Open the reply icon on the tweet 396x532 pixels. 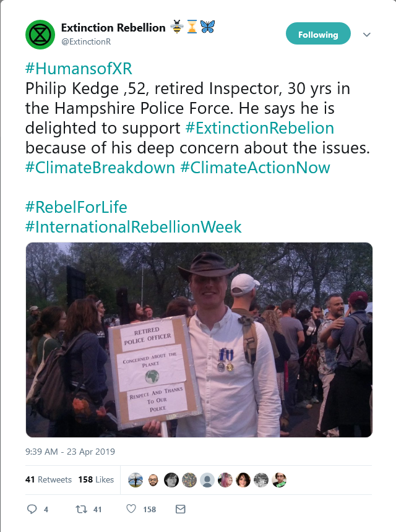coord(32,509)
